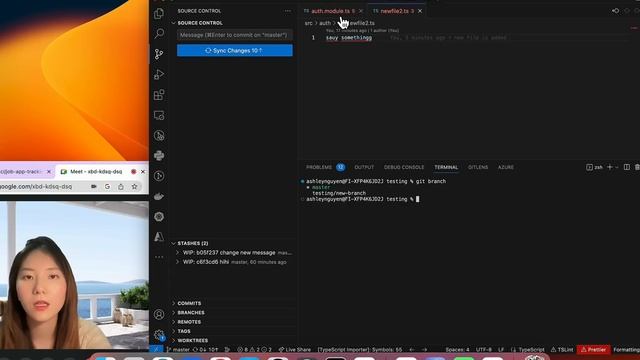640x360 pixels.
Task: Open remote window indicator in status bar
Action: pos(156,349)
